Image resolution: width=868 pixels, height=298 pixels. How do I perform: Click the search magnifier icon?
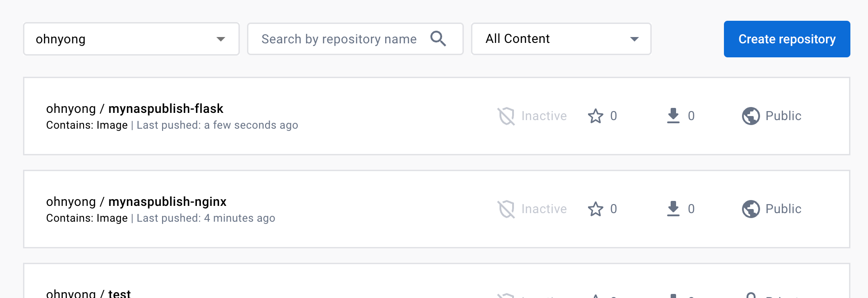click(x=438, y=39)
